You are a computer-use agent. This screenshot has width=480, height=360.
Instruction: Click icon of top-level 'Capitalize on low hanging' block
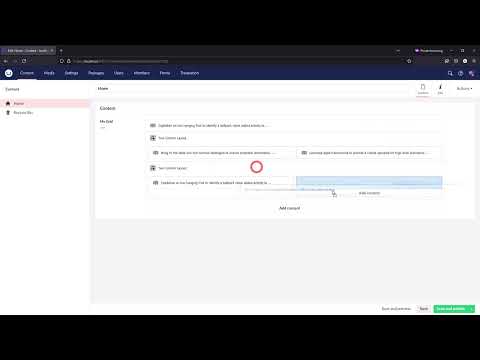point(153,125)
